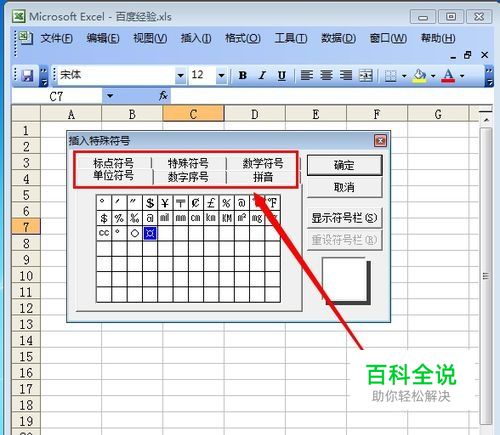Image resolution: width=500 pixels, height=435 pixels.
Task: Select the ¢ cent symbol
Action: tap(195, 203)
